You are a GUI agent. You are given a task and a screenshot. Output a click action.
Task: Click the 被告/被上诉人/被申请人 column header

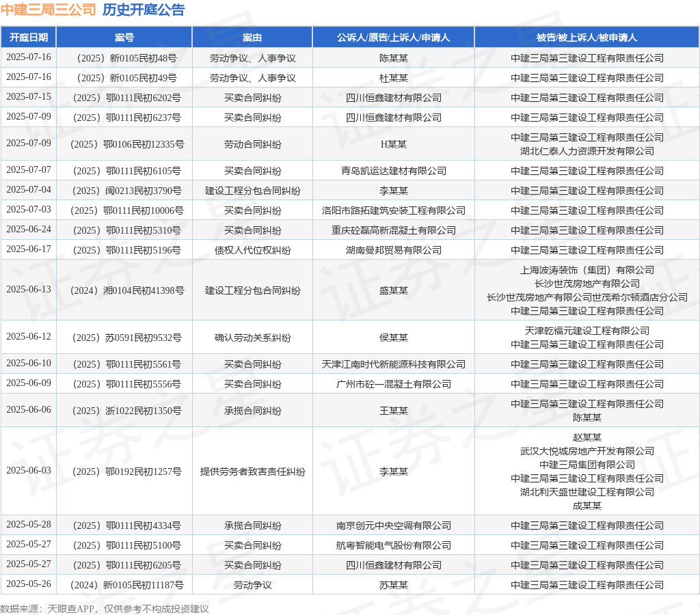coord(587,38)
